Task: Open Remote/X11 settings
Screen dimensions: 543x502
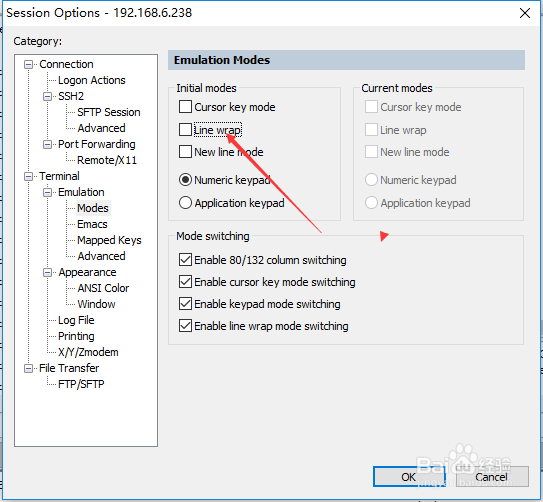Action: pyautogui.click(x=107, y=160)
